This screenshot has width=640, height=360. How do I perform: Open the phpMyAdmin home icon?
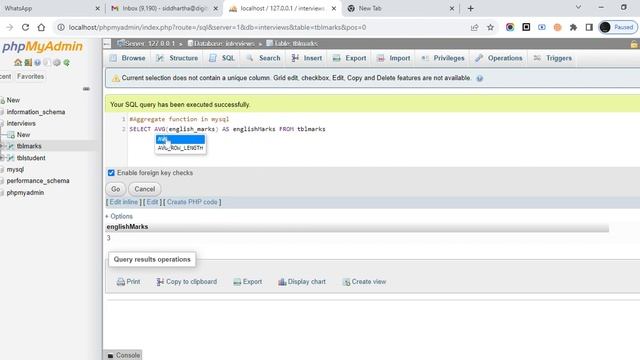pos(18,62)
